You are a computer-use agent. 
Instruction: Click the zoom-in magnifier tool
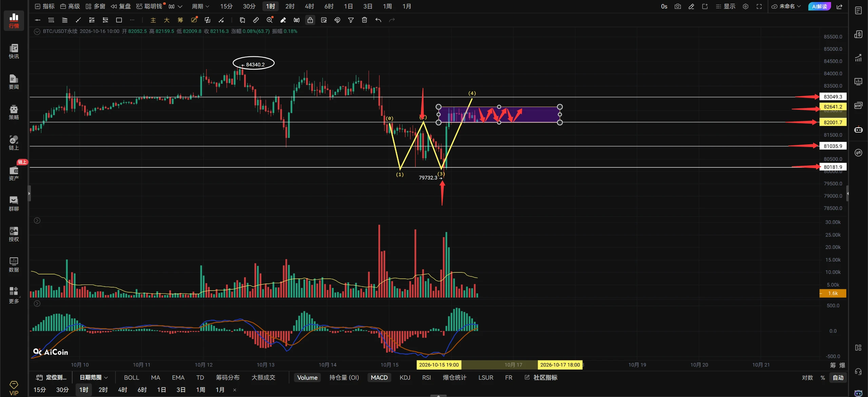270,20
